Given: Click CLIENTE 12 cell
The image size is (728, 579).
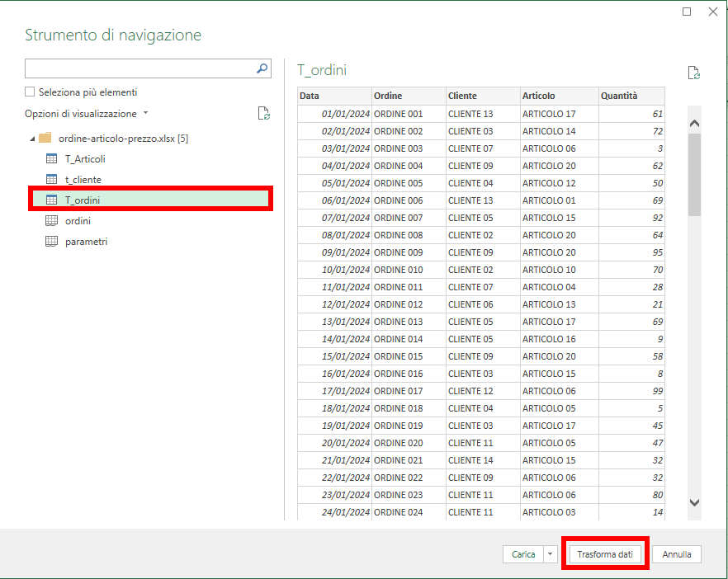Looking at the screenshot, I should pos(483,391).
